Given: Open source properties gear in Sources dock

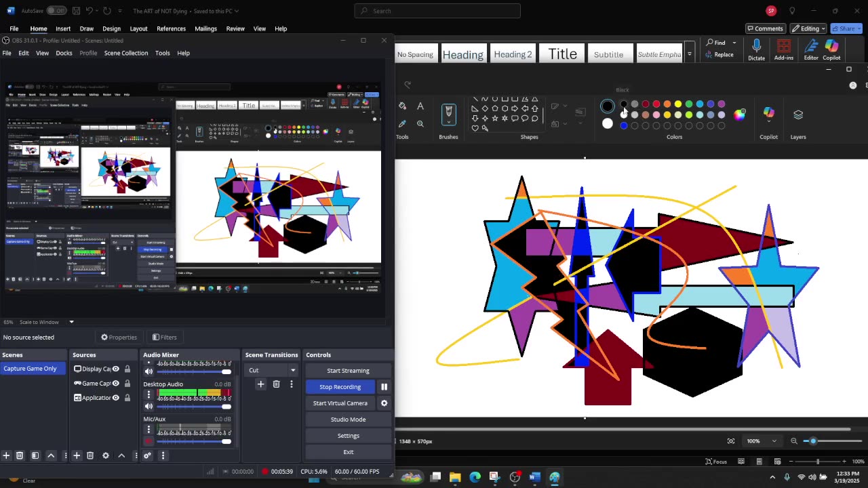Looking at the screenshot, I should tap(106, 455).
